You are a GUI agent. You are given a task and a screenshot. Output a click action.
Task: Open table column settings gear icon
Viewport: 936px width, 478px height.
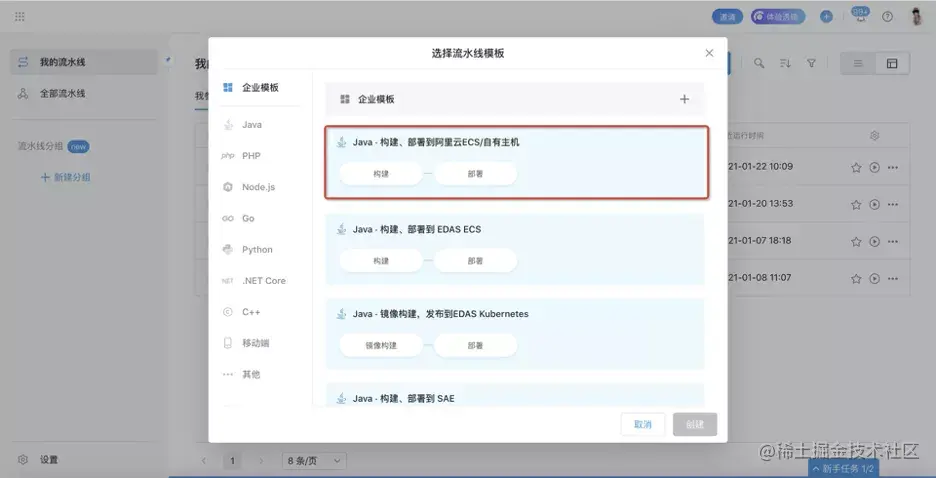(x=875, y=135)
